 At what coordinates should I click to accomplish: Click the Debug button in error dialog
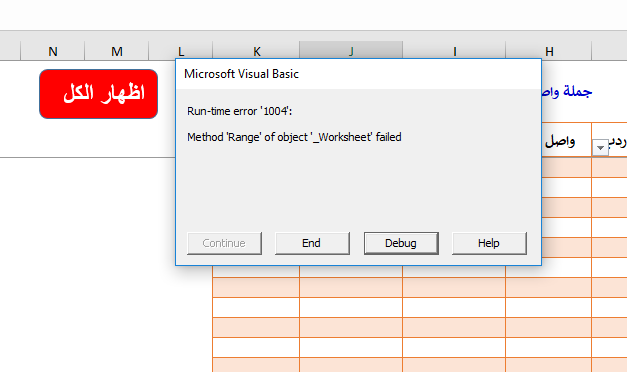401,243
